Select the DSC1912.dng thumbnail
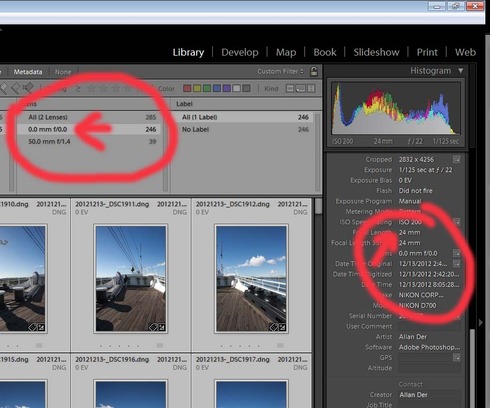Image resolution: width=490 pixels, height=408 pixels. coord(251,279)
